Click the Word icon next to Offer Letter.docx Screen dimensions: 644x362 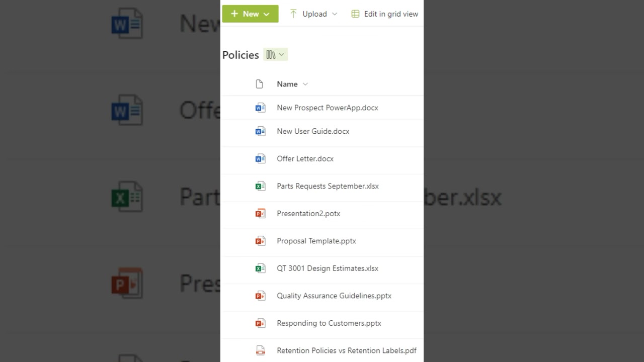[260, 159]
